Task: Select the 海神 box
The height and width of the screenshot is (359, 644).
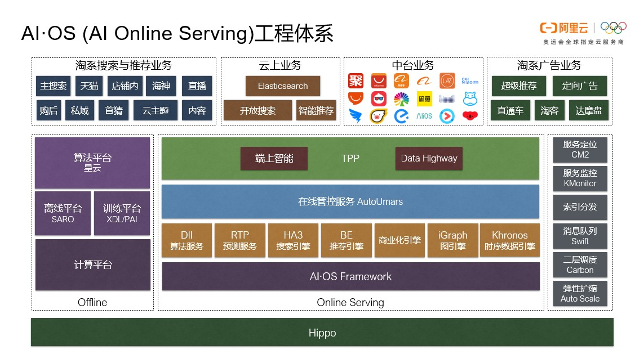Action: click(x=161, y=86)
